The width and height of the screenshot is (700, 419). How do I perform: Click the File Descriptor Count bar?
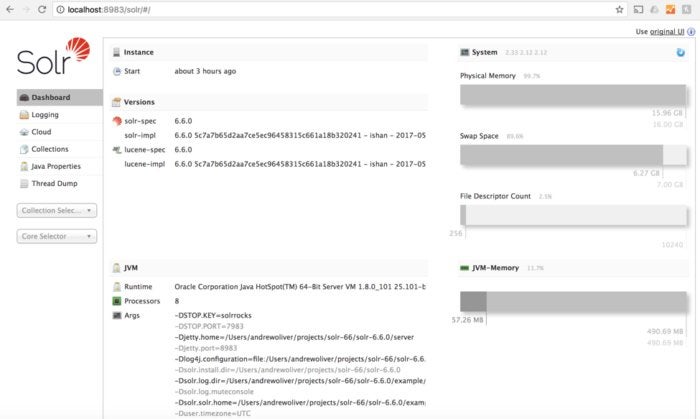[573, 216]
